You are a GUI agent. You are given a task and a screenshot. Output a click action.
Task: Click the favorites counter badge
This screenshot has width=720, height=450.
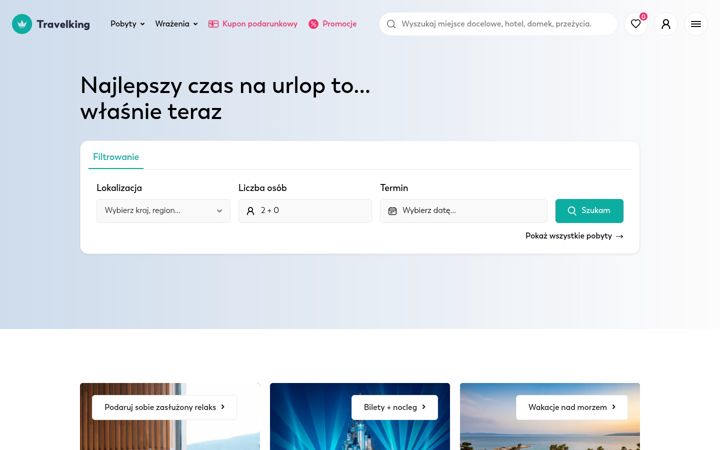tap(643, 17)
